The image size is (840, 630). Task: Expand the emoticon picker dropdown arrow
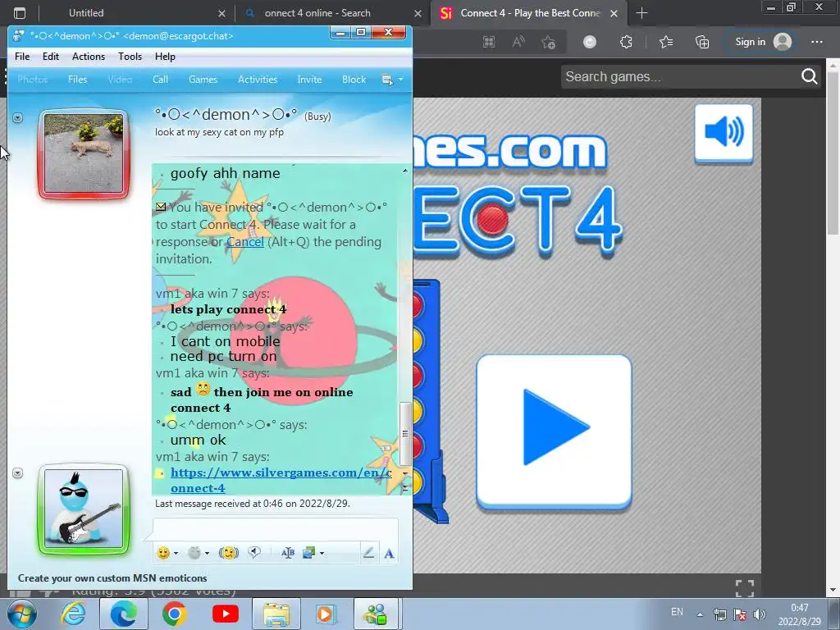click(176, 554)
